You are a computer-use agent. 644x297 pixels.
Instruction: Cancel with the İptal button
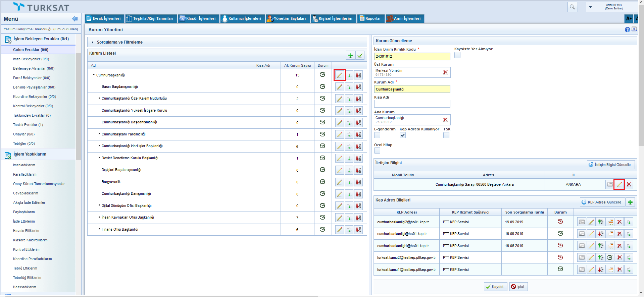pyautogui.click(x=518, y=287)
